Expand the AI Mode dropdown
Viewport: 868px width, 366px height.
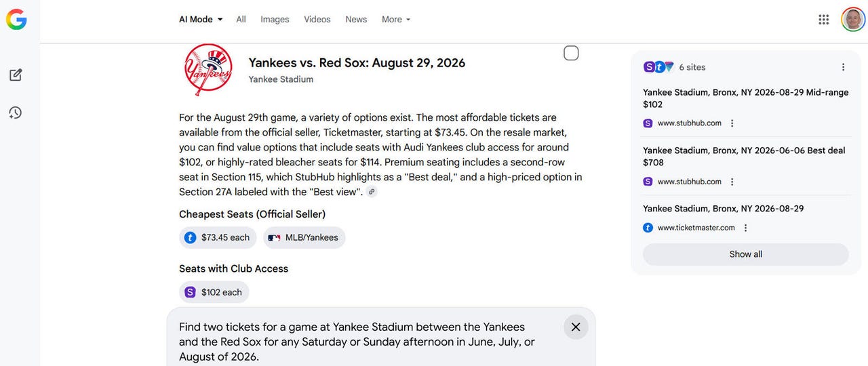201,20
